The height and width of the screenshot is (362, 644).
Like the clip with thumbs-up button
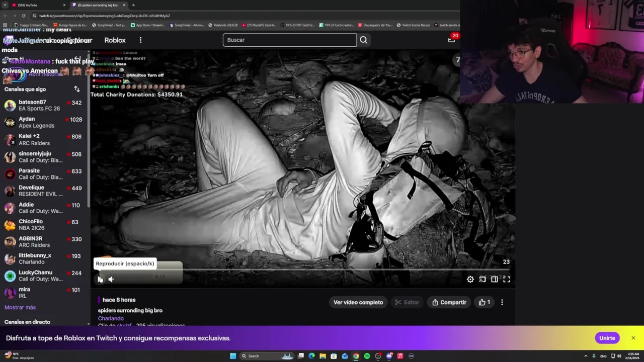coord(484,302)
